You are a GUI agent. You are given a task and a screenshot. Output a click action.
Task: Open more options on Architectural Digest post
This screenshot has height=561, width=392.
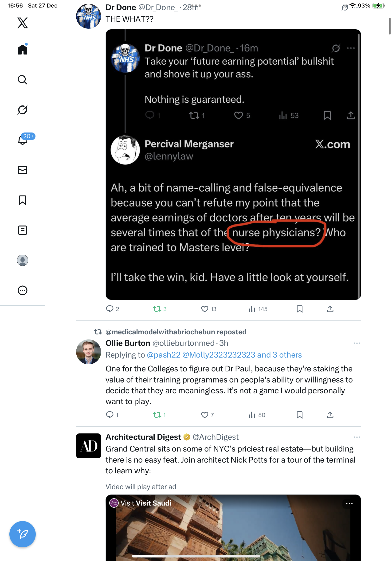(357, 437)
